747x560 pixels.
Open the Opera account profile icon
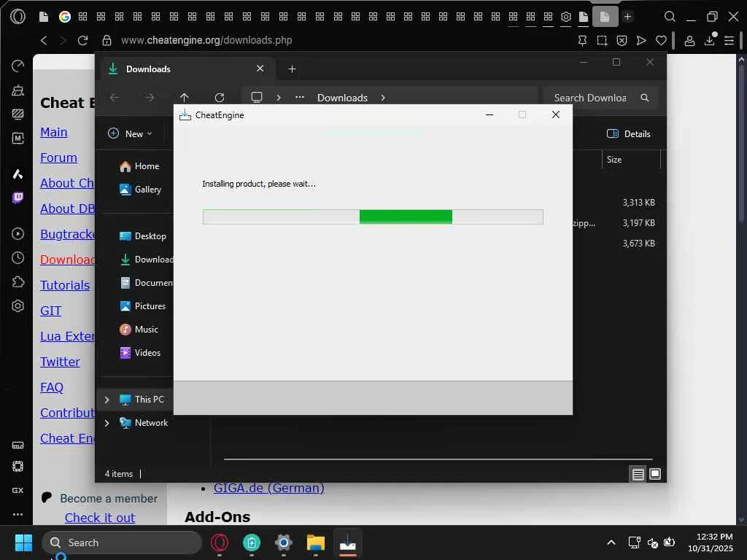pos(689,41)
